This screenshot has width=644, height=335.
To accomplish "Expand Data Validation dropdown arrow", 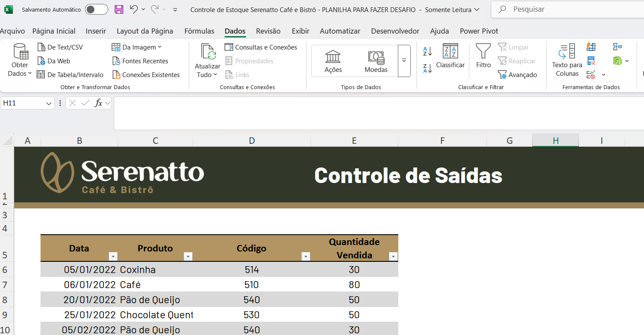I will [603, 75].
